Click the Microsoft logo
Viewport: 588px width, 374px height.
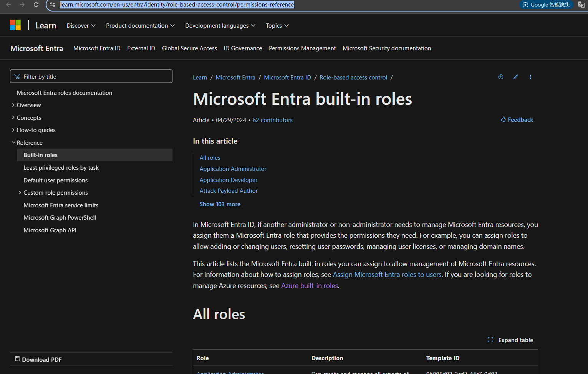point(15,25)
